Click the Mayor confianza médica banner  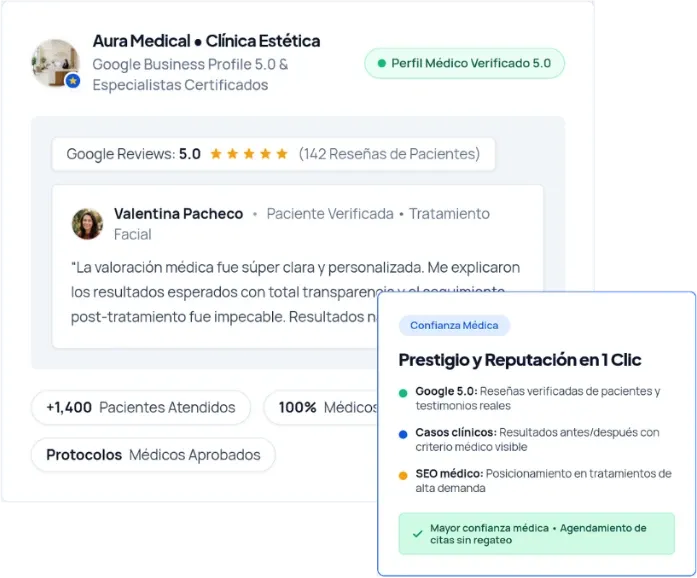pyautogui.click(x=537, y=534)
